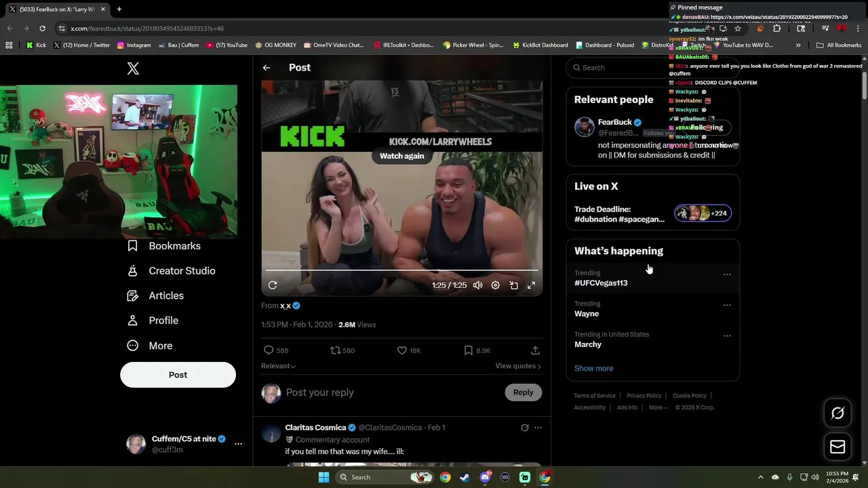
Task: Open the Terms of Service footer link
Action: click(595, 396)
